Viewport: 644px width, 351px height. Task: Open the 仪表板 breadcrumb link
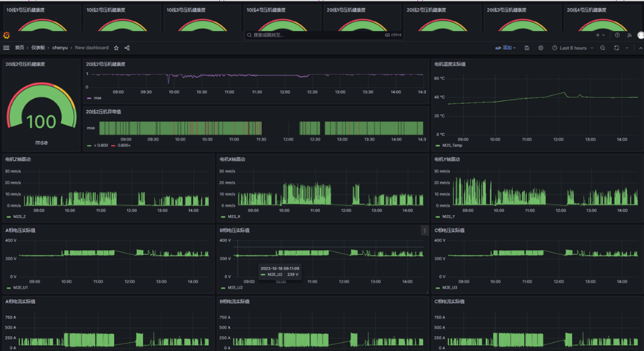39,48
